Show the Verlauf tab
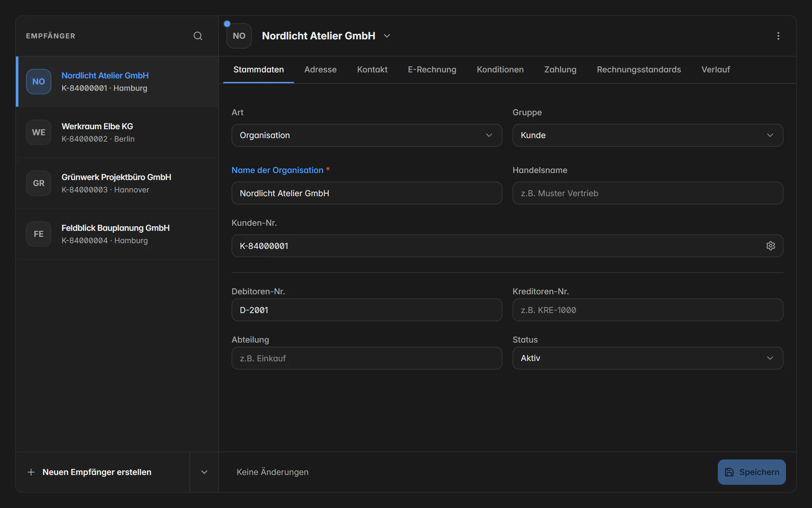Screen dimensions: 812x508 tap(715, 70)
